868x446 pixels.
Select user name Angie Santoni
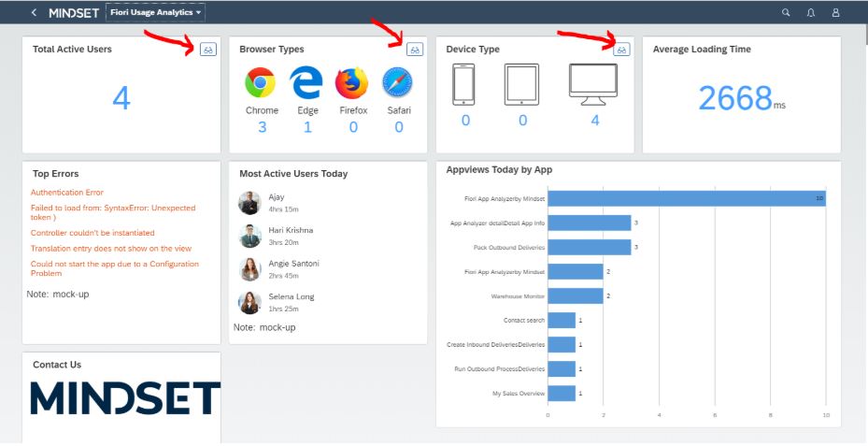pos(294,263)
